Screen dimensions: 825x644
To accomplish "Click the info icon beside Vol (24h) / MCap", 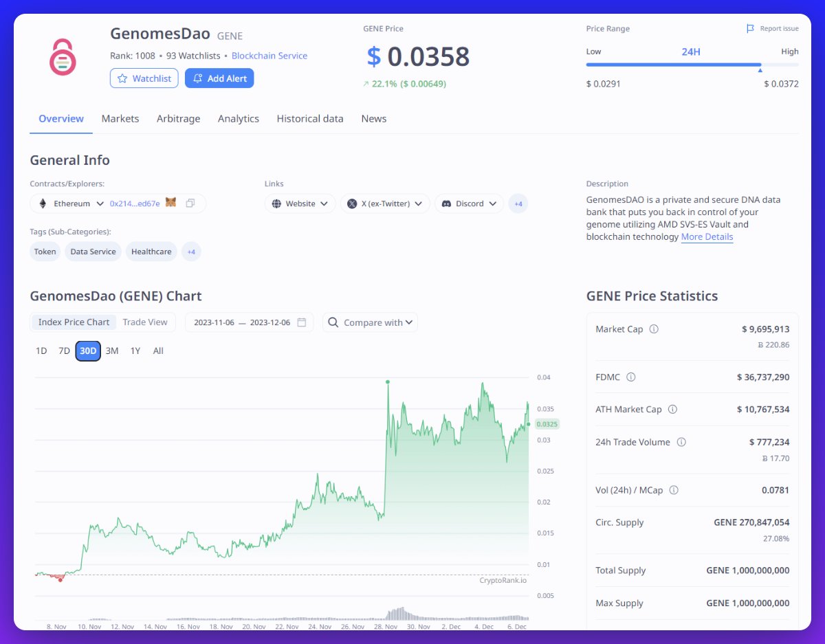I will click(x=674, y=490).
